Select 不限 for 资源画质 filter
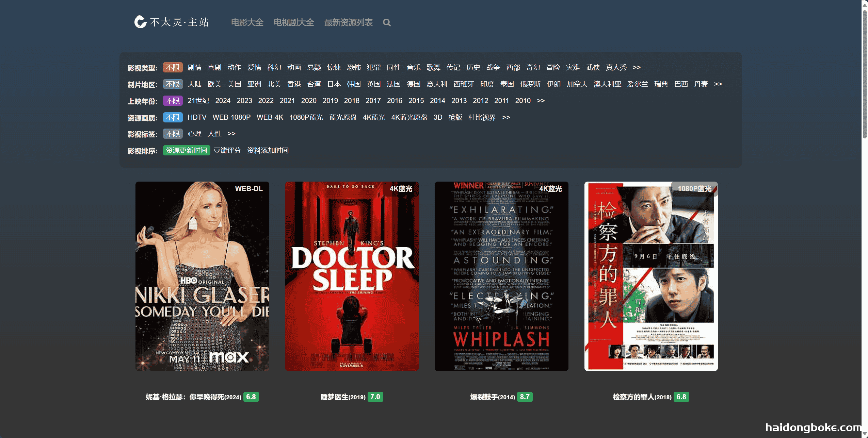 click(x=173, y=117)
